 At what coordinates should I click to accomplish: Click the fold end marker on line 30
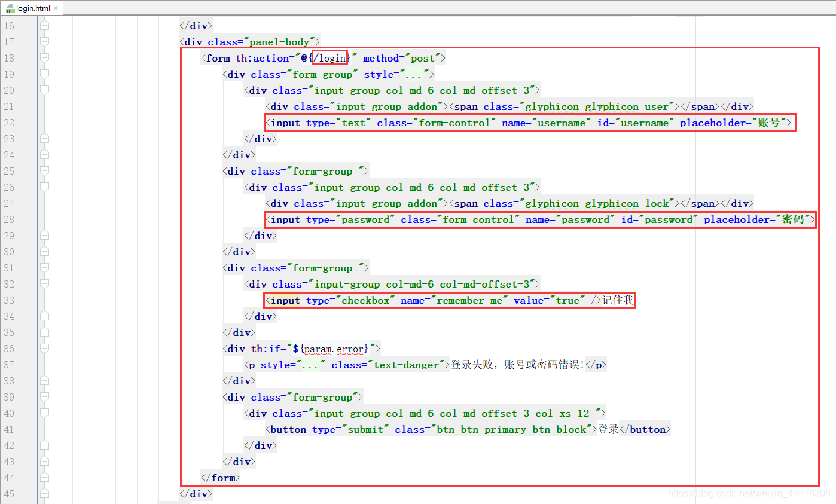(x=44, y=252)
